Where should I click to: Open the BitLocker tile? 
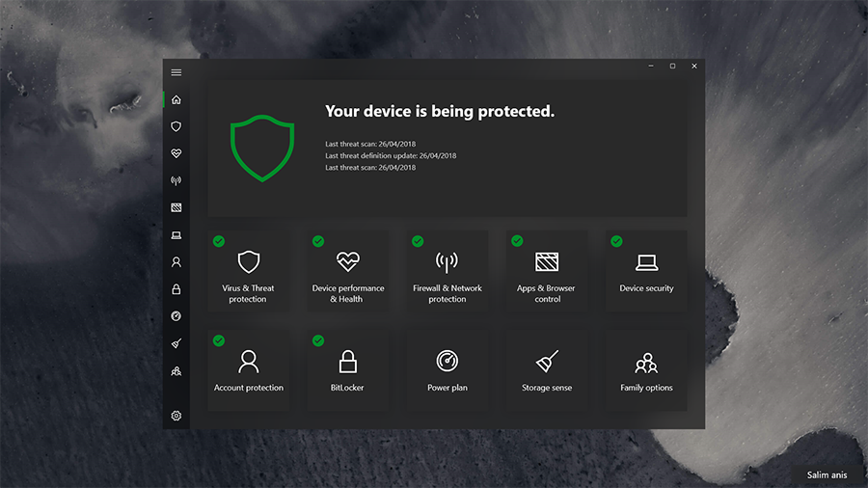[347, 370]
